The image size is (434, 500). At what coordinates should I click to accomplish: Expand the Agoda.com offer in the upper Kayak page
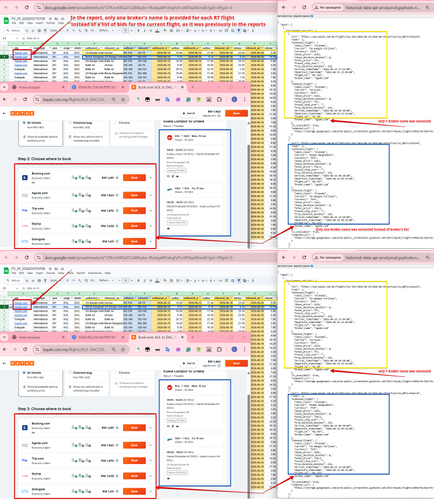click(151, 195)
